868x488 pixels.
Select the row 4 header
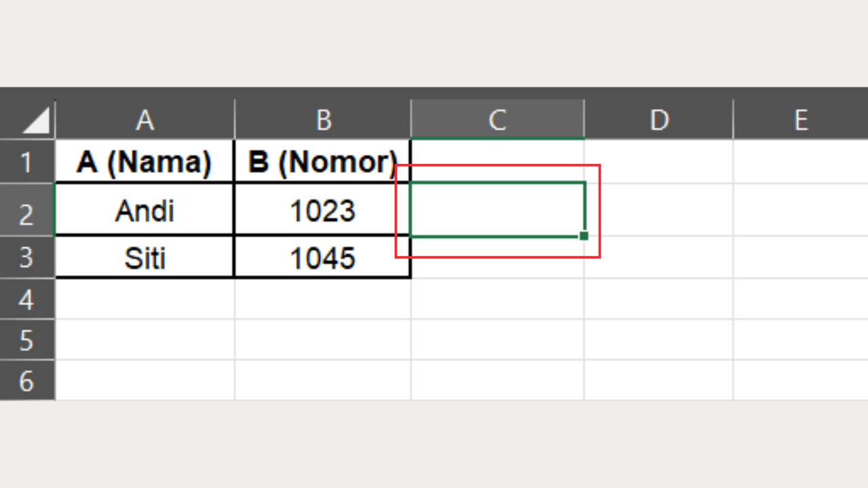[27, 299]
